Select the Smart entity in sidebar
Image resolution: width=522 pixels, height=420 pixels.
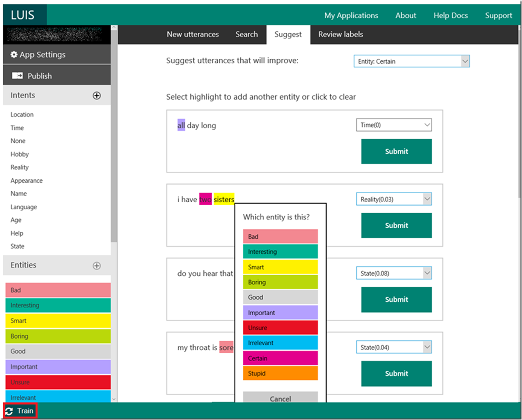tap(58, 321)
